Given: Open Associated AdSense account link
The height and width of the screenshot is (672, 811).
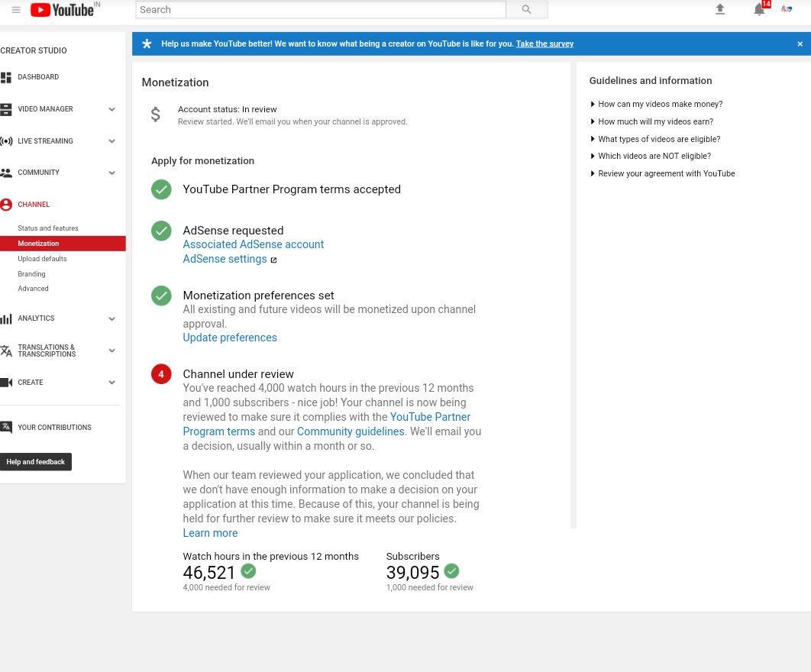Looking at the screenshot, I should [254, 244].
